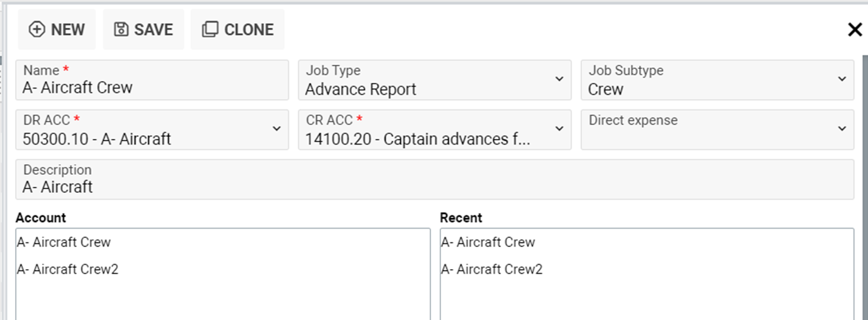Click the NEW plus-circle icon
This screenshot has width=868, height=320.
coord(36,30)
